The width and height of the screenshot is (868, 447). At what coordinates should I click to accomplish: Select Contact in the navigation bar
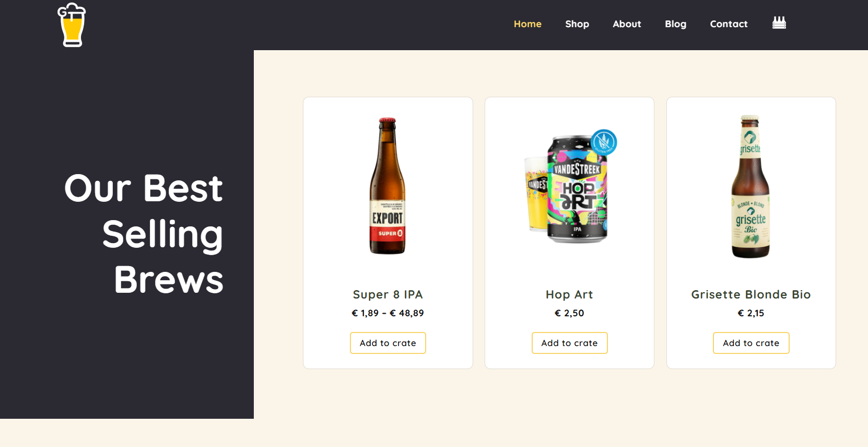(x=729, y=24)
